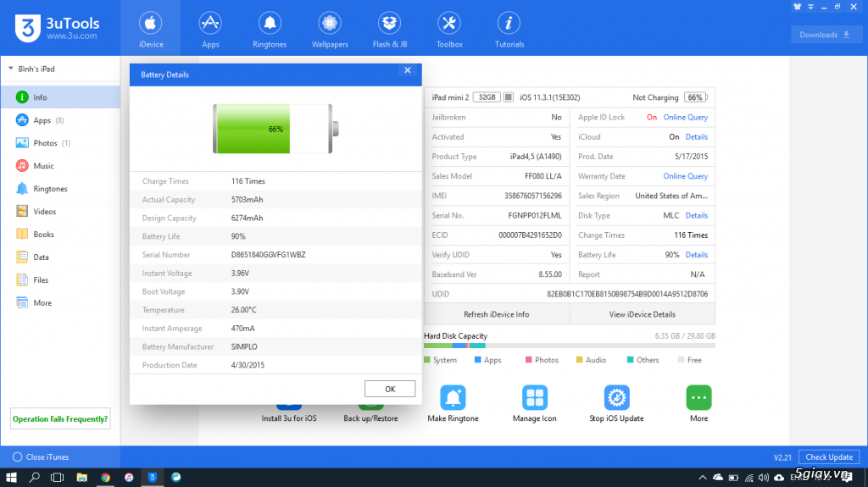This screenshot has height=487, width=868.
Task: Click the UDID value text
Action: 627,294
